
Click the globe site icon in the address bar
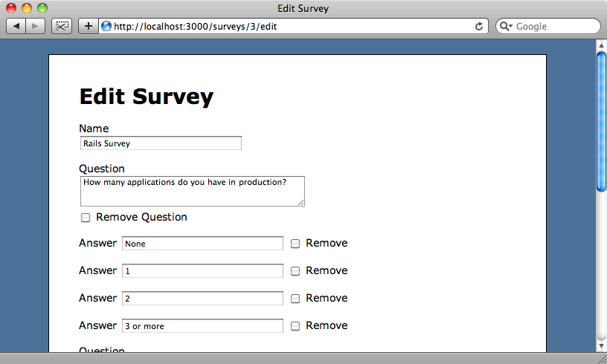point(106,26)
